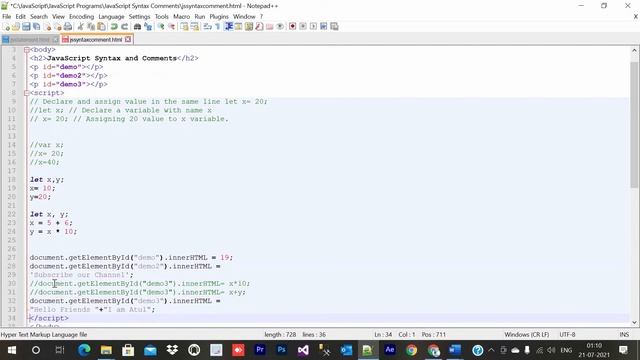The width and height of the screenshot is (640, 360).
Task: Open the Macro menu
Action: pyautogui.click(x=181, y=16)
